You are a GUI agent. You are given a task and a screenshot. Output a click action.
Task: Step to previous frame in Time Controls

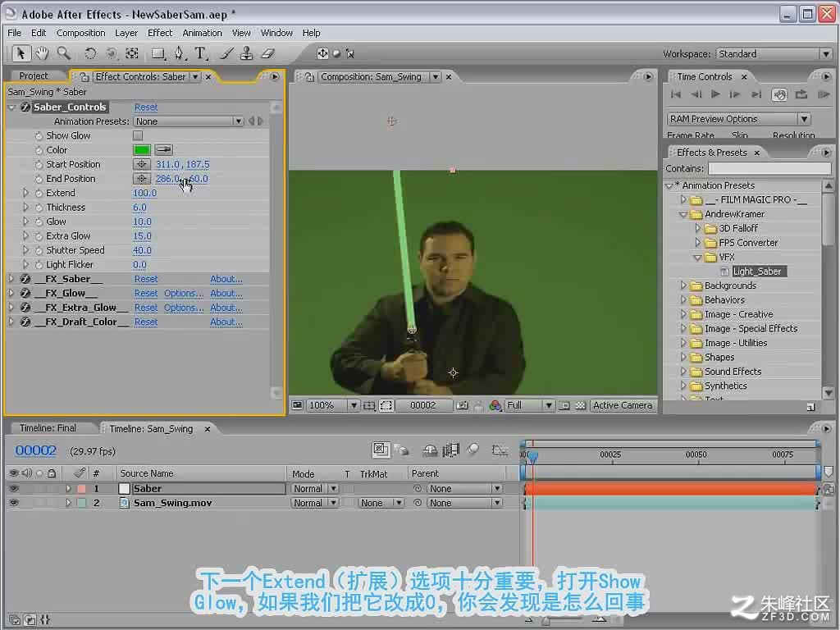pyautogui.click(x=696, y=95)
